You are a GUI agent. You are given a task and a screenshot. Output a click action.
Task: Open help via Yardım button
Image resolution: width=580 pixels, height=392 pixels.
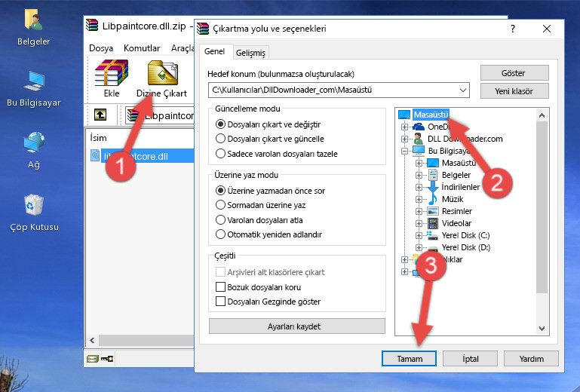(531, 358)
